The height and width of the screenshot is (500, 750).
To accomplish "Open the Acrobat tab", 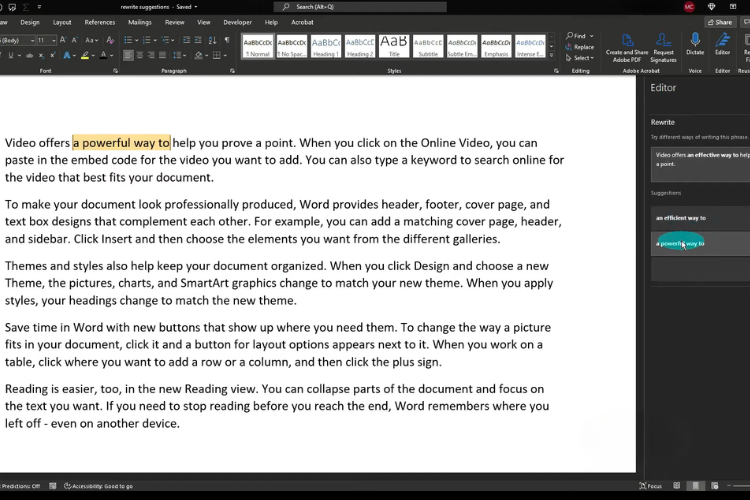I will 302,22.
